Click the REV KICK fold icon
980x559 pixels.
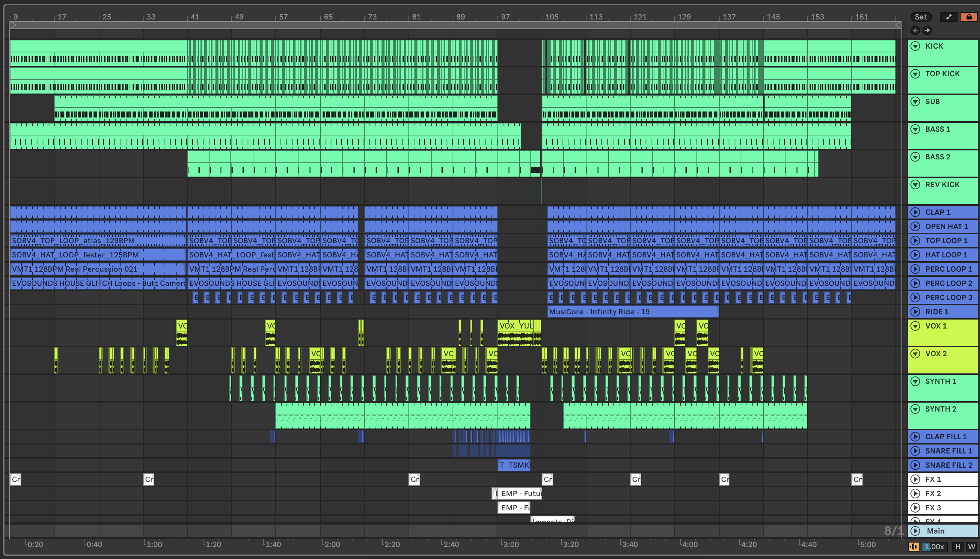(x=916, y=184)
